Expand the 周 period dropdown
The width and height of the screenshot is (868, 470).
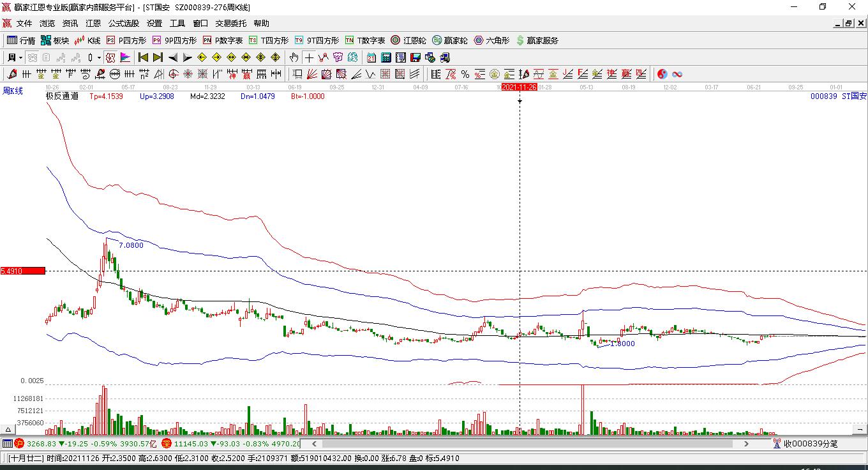pos(15,57)
